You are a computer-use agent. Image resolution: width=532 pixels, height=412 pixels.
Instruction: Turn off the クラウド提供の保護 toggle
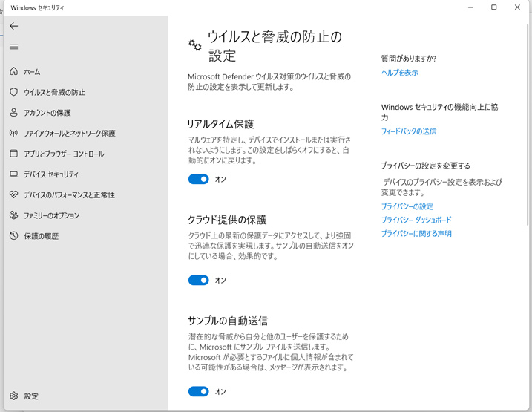click(199, 281)
